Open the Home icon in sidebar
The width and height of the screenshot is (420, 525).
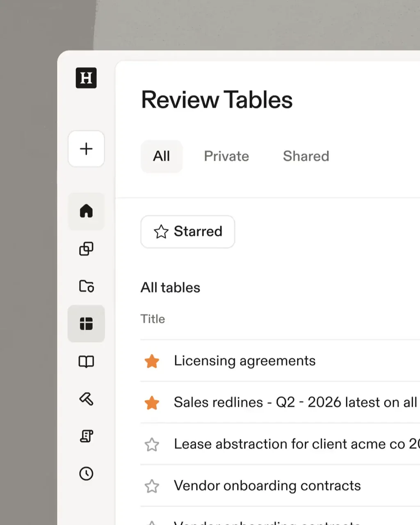click(86, 211)
